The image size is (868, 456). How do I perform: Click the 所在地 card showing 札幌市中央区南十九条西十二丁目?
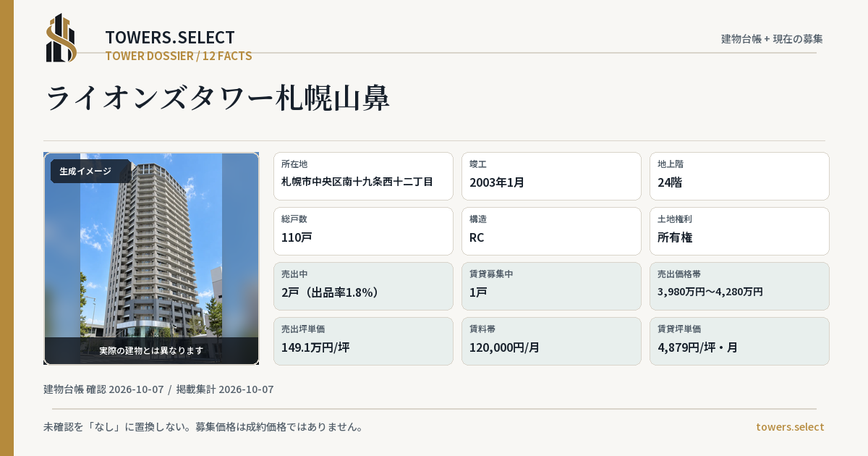pyautogui.click(x=363, y=176)
